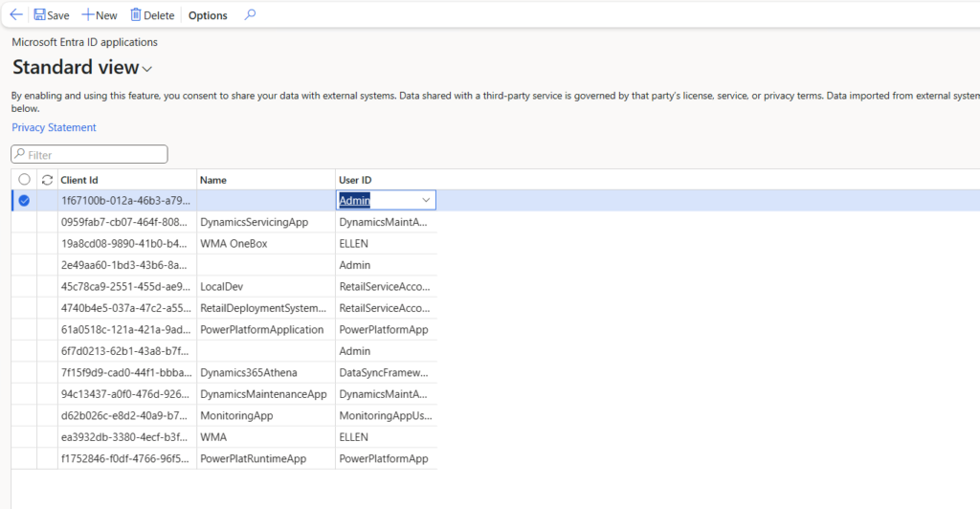Click RetailServiceAcco... user ID in LocalDev row

(386, 287)
